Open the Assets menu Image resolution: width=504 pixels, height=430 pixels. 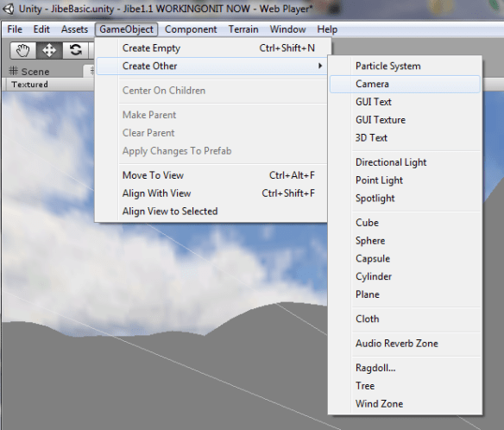74,29
